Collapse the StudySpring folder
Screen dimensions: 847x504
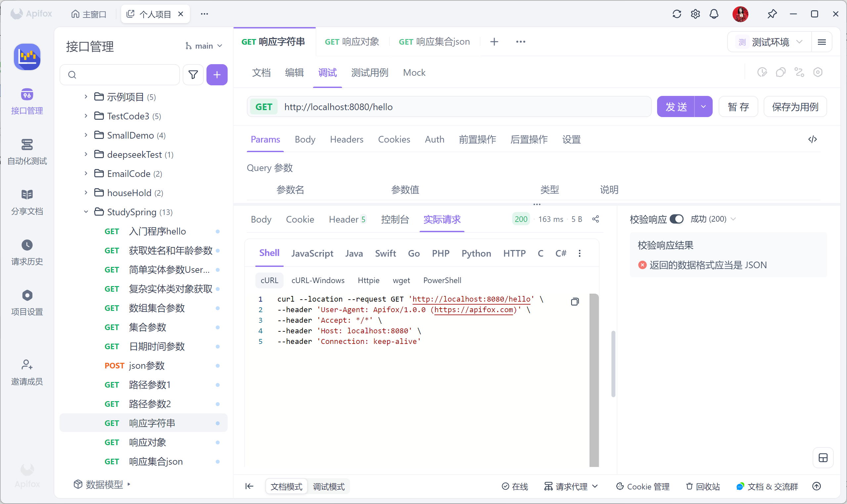pyautogui.click(x=86, y=212)
